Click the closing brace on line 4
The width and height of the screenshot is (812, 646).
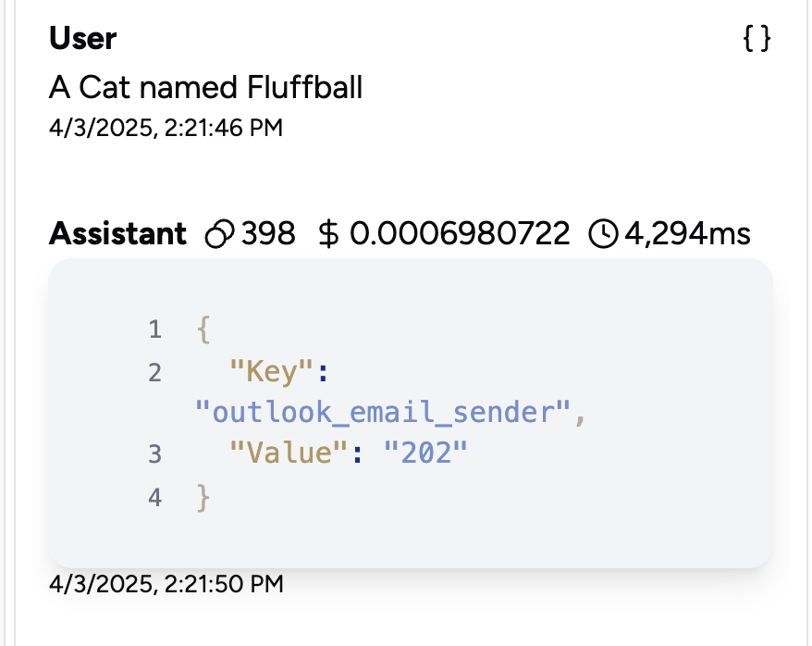(x=203, y=498)
